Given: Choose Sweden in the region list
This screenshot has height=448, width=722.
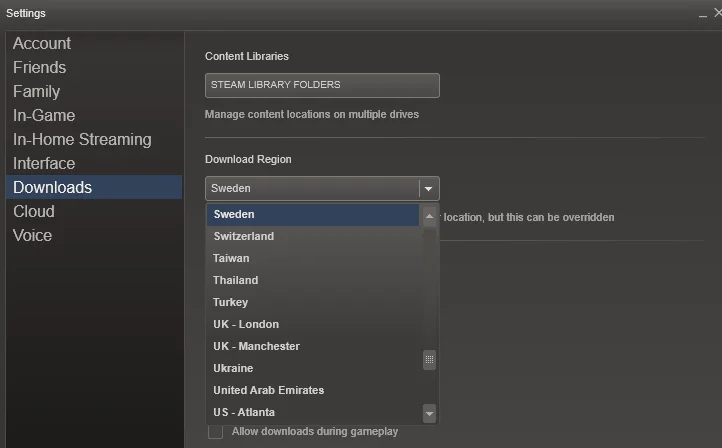Looking at the screenshot, I should coord(313,215).
